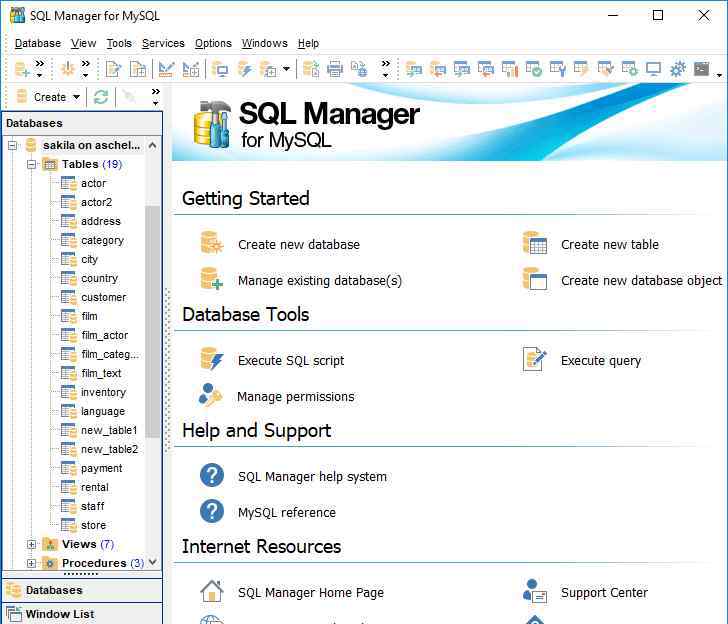The width and height of the screenshot is (728, 624).
Task: Click the table with green gear toolbar icon
Action: click(630, 70)
